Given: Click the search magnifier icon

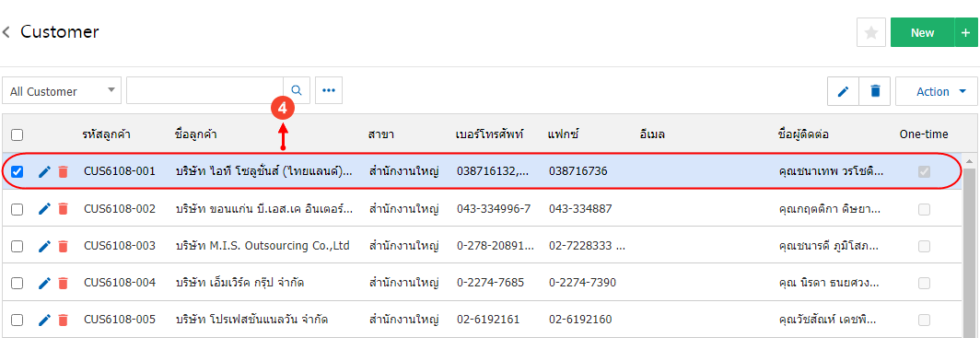Looking at the screenshot, I should (x=297, y=90).
